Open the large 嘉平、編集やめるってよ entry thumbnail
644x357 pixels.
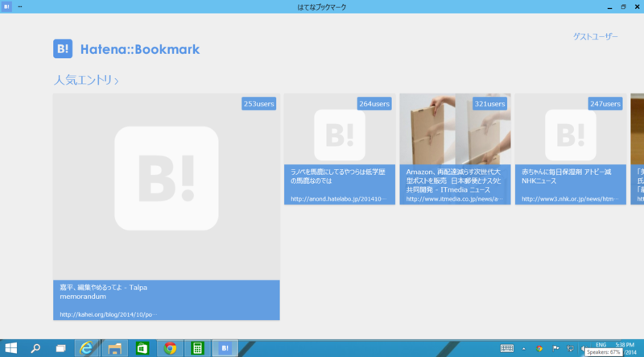pos(167,187)
